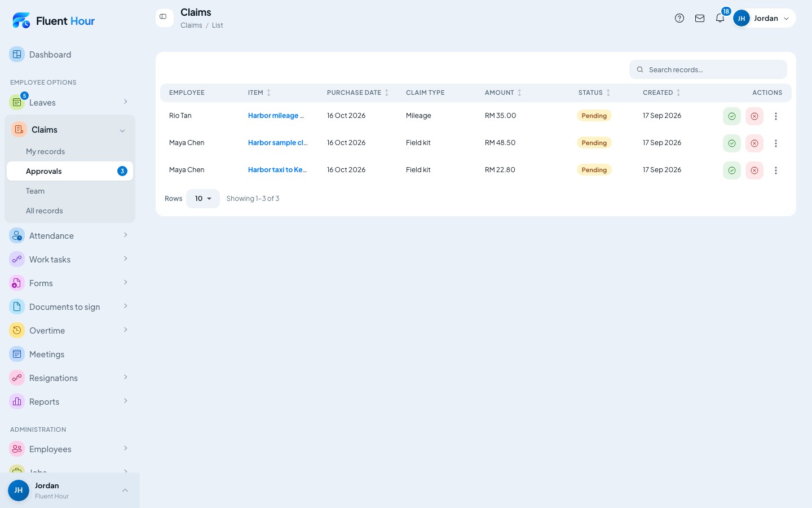Reject the Harbor taxi claim
This screenshot has height=508, width=812.
tap(754, 170)
